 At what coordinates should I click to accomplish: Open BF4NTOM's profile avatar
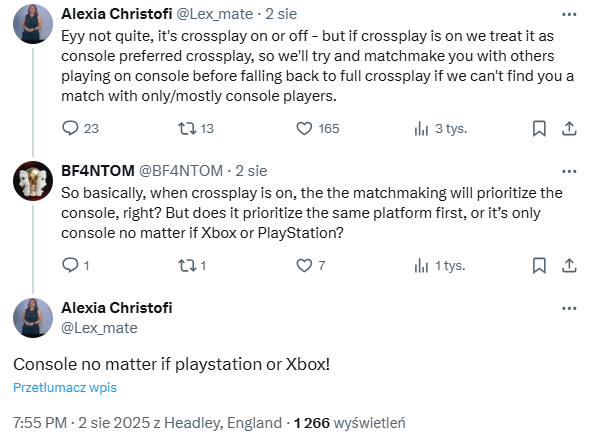[x=33, y=181]
